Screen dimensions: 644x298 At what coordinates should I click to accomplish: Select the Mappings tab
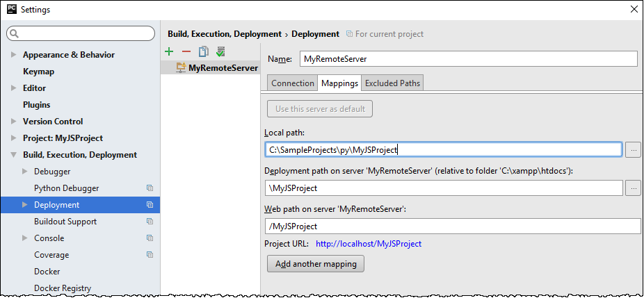point(339,83)
